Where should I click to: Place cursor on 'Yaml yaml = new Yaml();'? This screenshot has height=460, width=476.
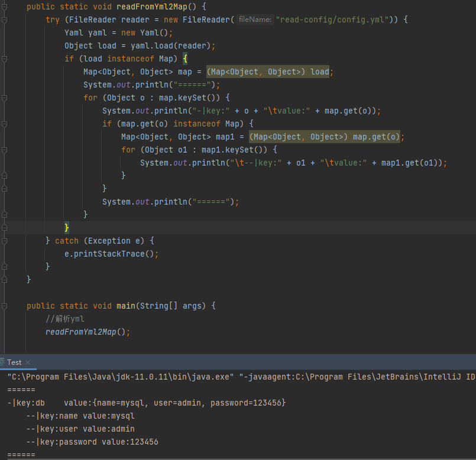point(118,33)
